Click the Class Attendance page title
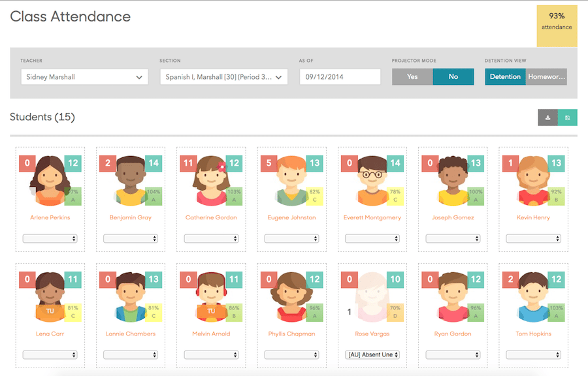This screenshot has height=376, width=588. 70,16
